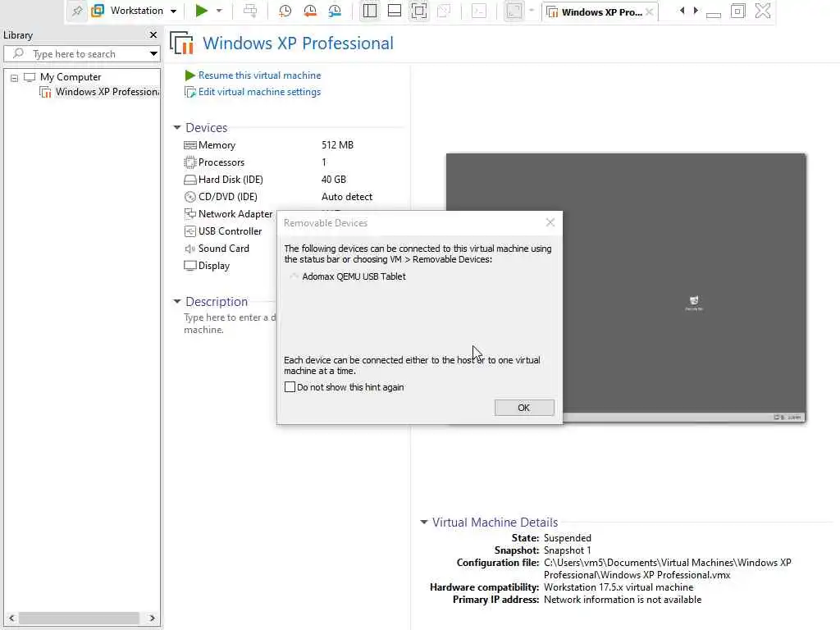The image size is (840, 630).
Task: Click Send Ctrl+Alt+Del toolbar icon
Action: point(249,11)
